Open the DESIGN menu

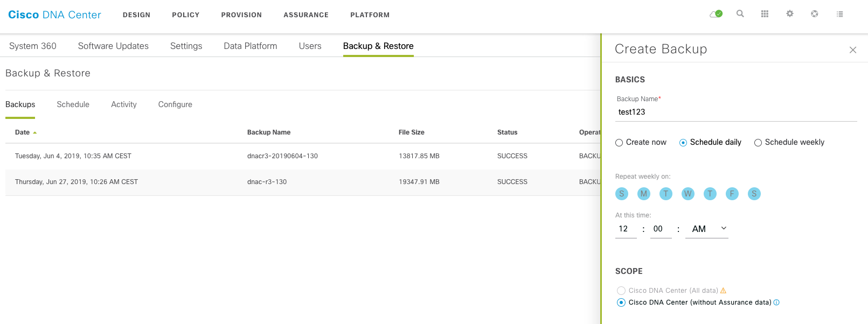click(x=136, y=15)
